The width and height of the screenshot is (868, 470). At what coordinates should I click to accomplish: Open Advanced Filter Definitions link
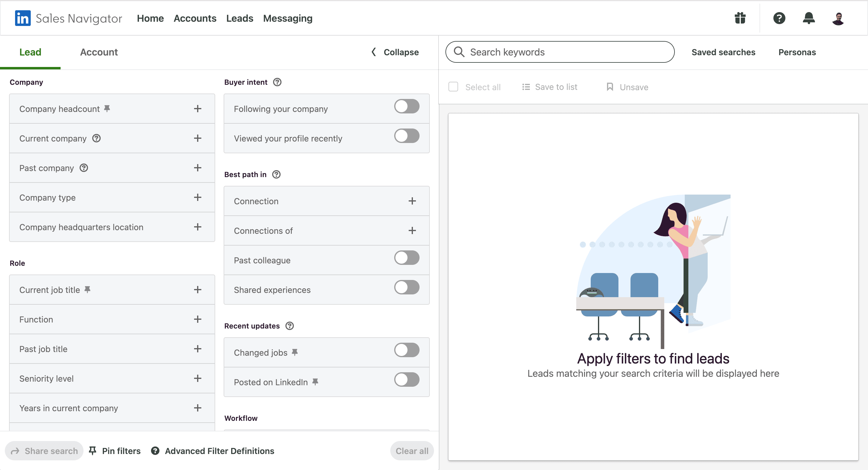[219, 451]
